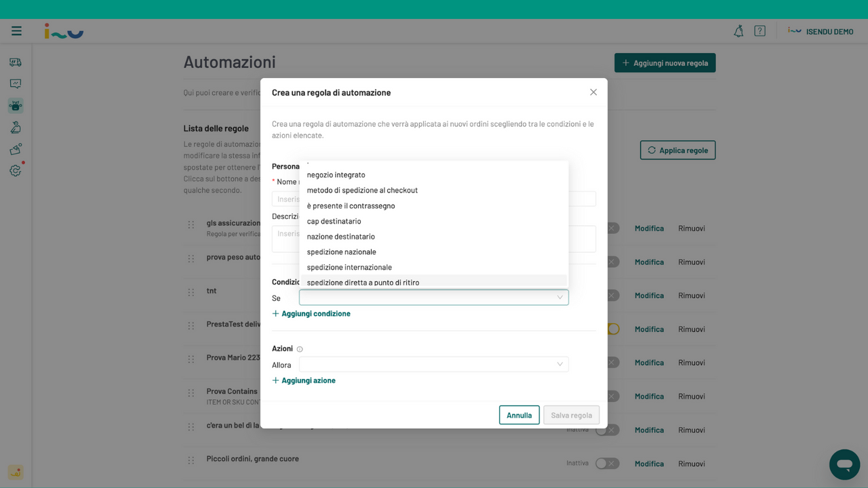Screen dimensions: 868x488
Task: Open the chat support bubble
Action: coord(844,465)
